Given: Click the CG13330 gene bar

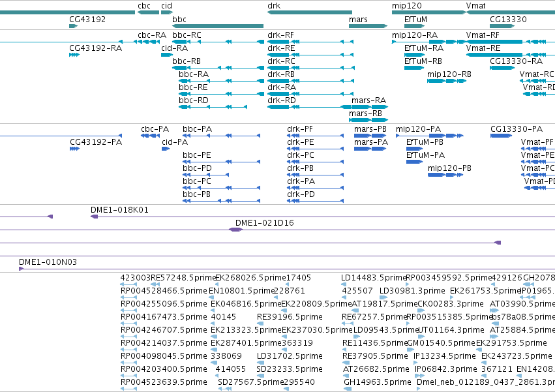Looking at the screenshot, I should pos(502,26).
